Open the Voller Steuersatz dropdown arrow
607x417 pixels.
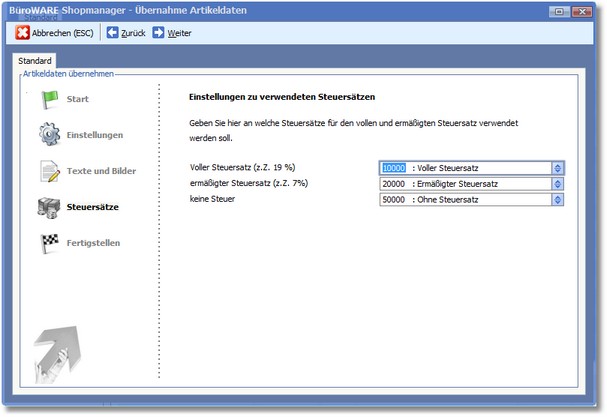(x=558, y=168)
